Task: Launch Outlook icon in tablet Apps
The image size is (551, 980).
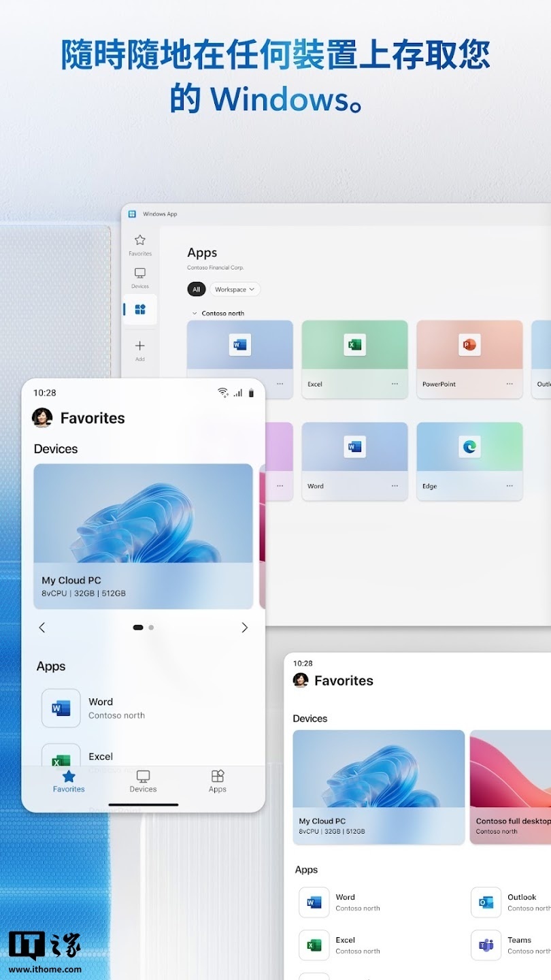Action: [486, 902]
